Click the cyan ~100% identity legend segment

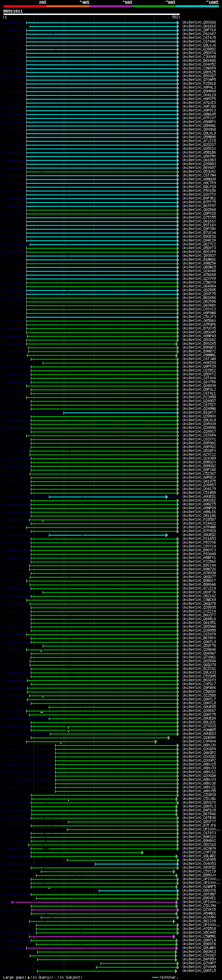click(x=197, y=6)
